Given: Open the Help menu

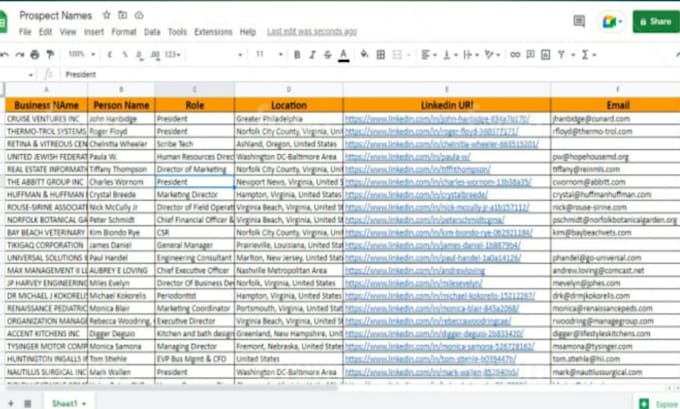Looking at the screenshot, I should [x=248, y=32].
